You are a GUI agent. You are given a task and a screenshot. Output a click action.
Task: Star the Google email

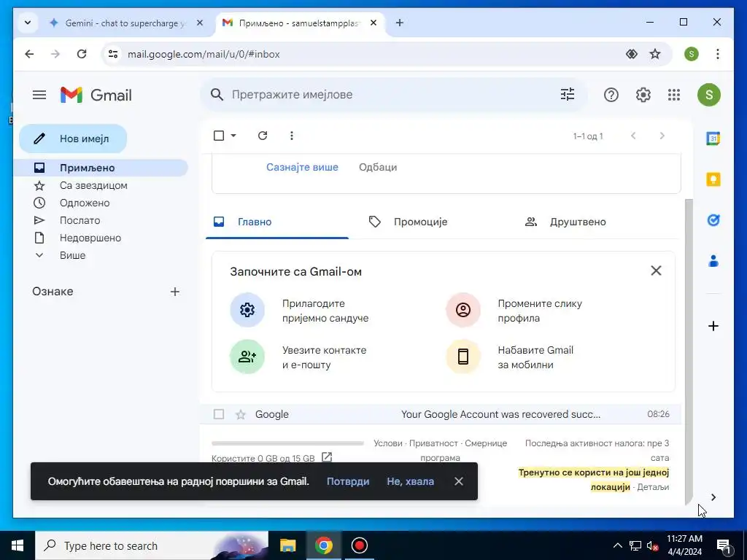click(241, 414)
